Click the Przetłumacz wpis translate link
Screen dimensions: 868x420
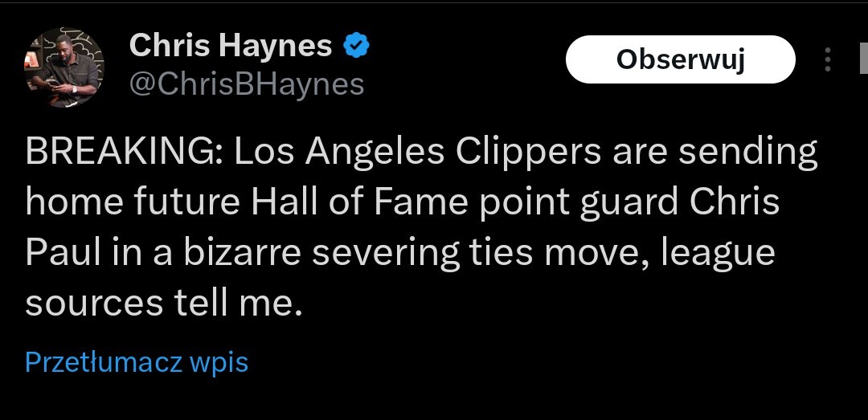[137, 362]
